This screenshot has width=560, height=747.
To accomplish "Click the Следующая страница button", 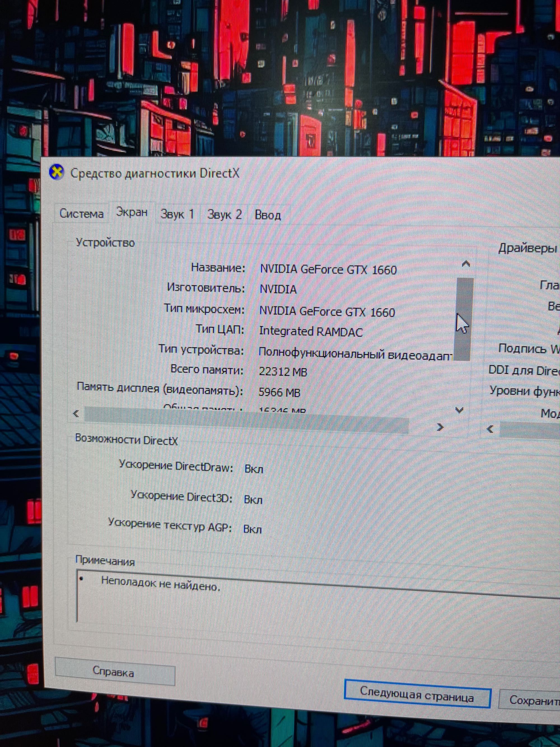I will pos(417,694).
